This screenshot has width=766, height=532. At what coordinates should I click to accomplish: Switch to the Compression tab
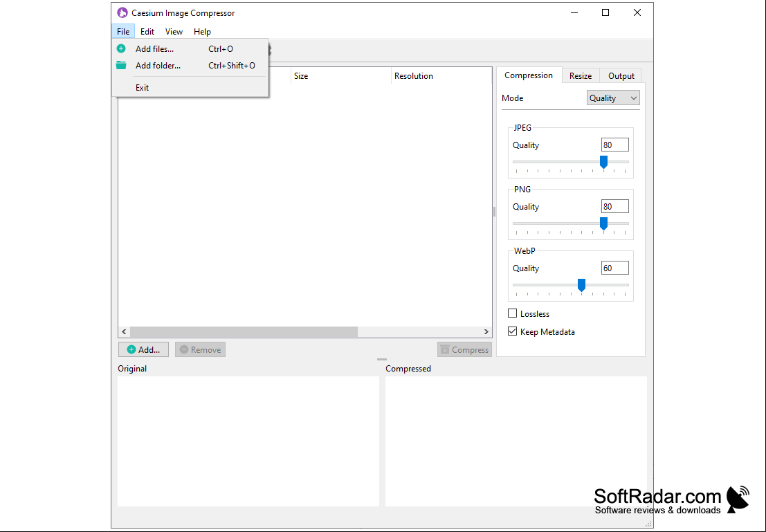529,75
